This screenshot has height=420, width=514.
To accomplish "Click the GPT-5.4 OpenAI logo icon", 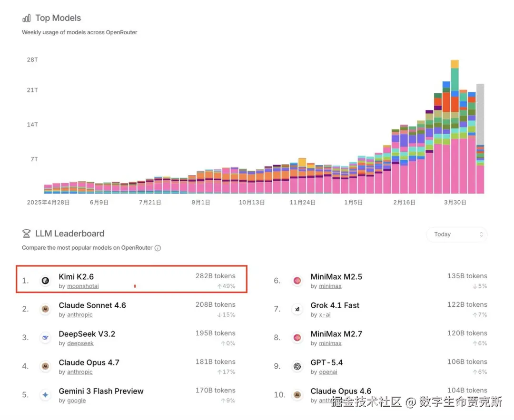I will 297,366.
